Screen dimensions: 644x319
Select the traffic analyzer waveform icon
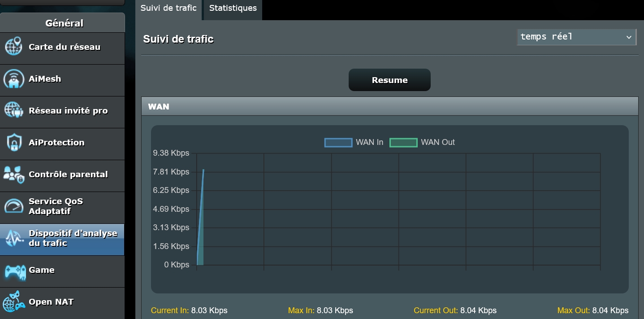coord(14,239)
